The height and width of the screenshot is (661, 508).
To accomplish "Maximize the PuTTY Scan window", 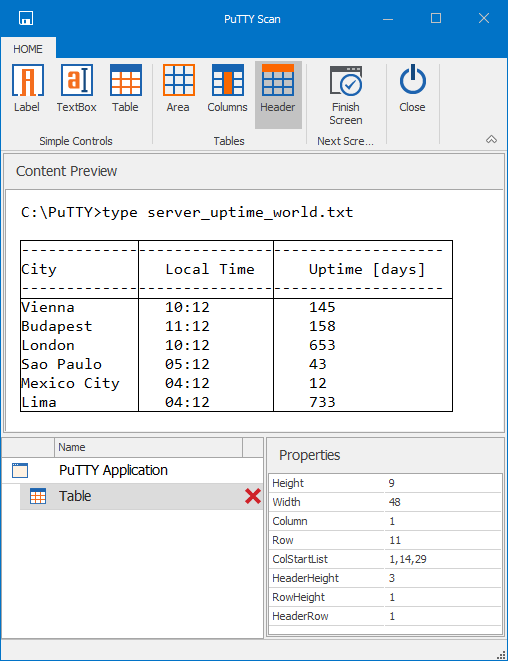I will point(436,18).
